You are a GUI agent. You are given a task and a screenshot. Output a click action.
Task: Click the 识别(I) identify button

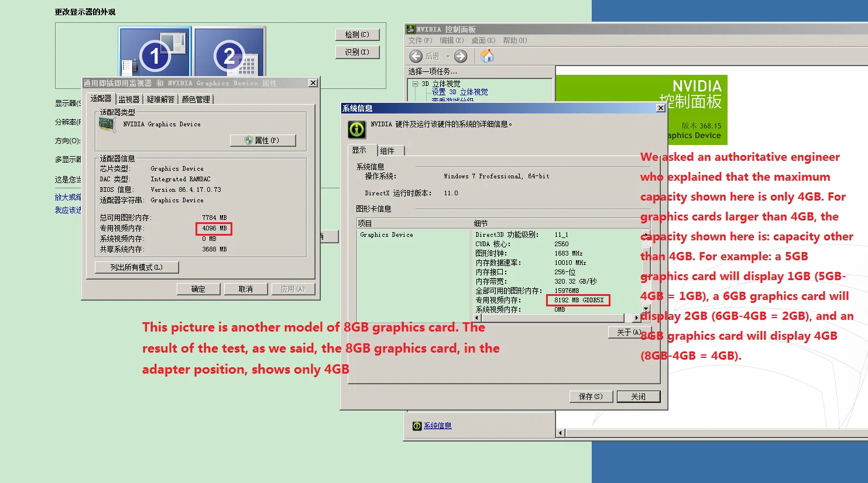click(x=358, y=52)
